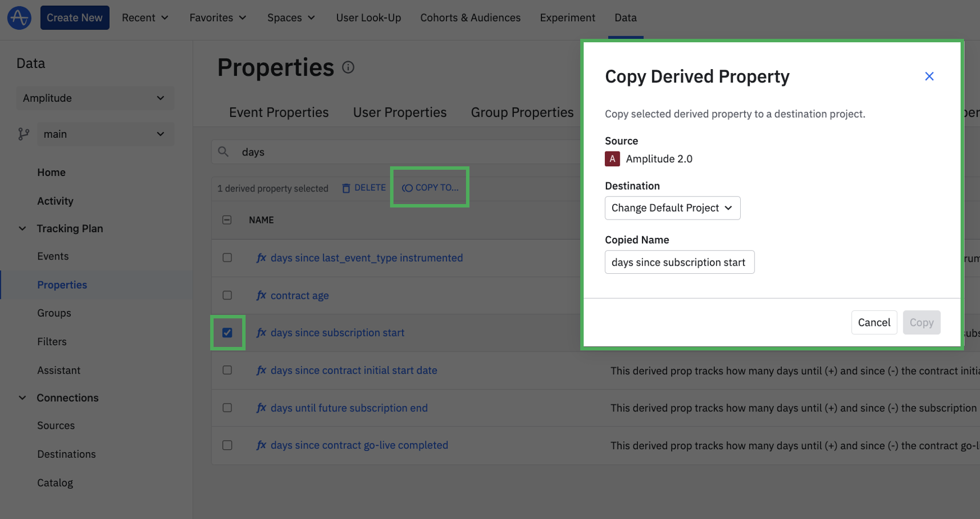The width and height of the screenshot is (980, 519).
Task: Open days since subscription start property link
Action: tap(338, 333)
